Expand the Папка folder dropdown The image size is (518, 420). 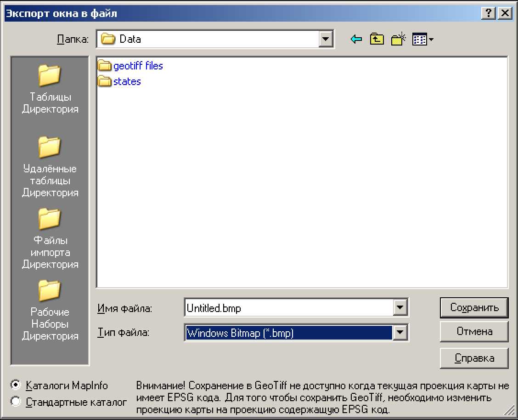coord(326,40)
